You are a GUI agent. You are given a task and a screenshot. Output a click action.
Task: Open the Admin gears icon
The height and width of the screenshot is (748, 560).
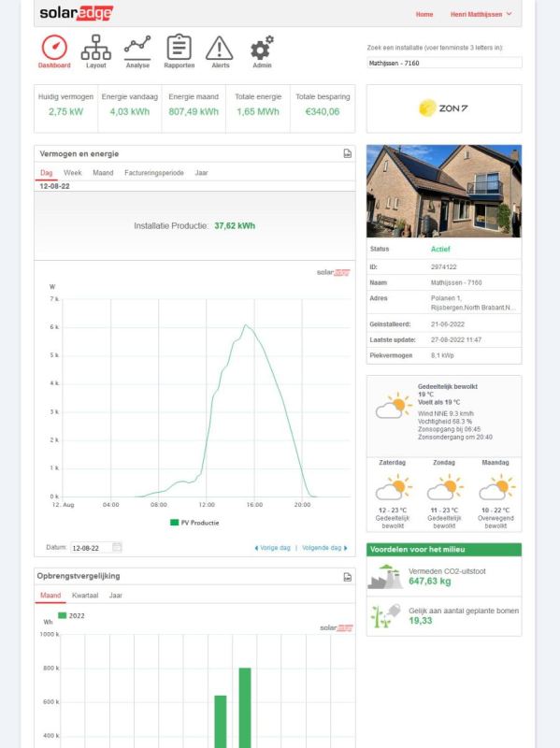262,48
